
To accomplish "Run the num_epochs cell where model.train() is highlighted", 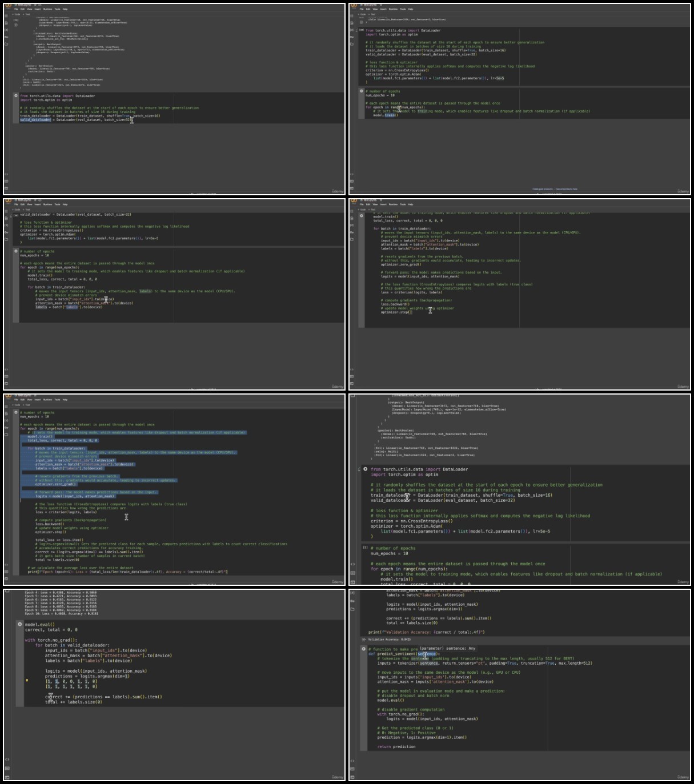I will 362,91.
